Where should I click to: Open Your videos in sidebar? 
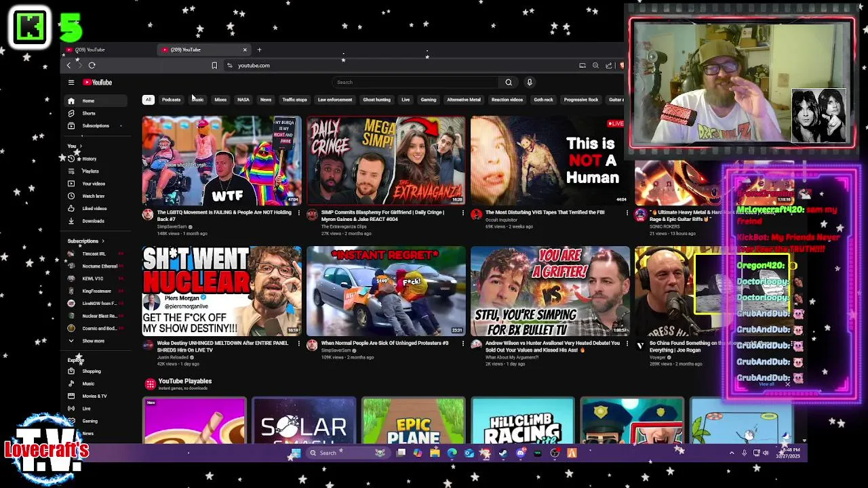pyautogui.click(x=96, y=184)
